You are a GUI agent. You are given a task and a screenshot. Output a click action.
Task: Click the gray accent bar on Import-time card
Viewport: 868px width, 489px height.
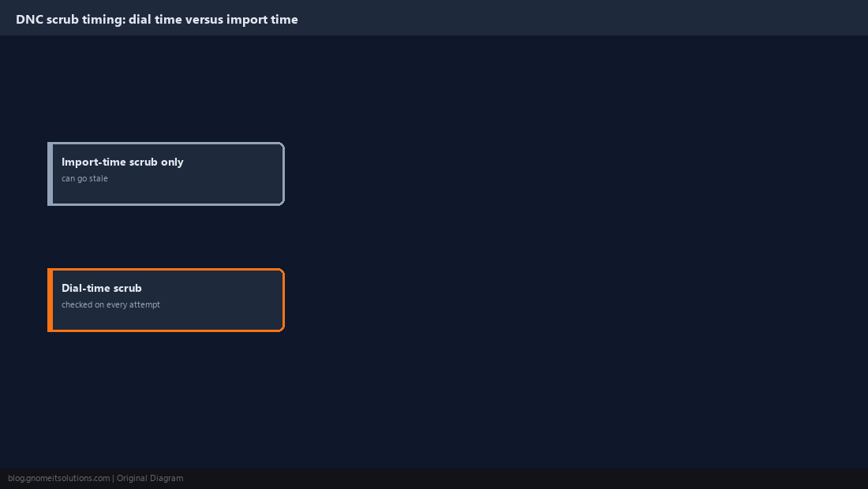click(x=51, y=174)
